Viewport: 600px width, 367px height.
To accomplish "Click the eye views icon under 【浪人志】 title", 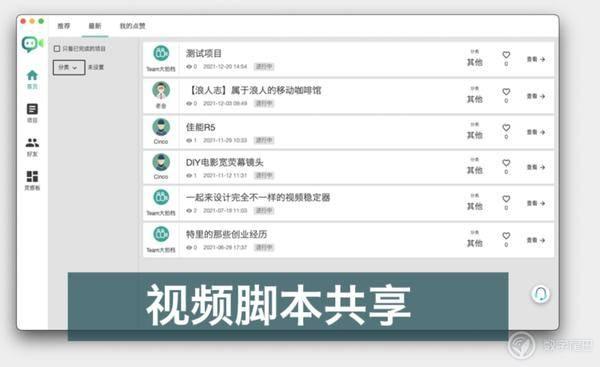I will 189,103.
